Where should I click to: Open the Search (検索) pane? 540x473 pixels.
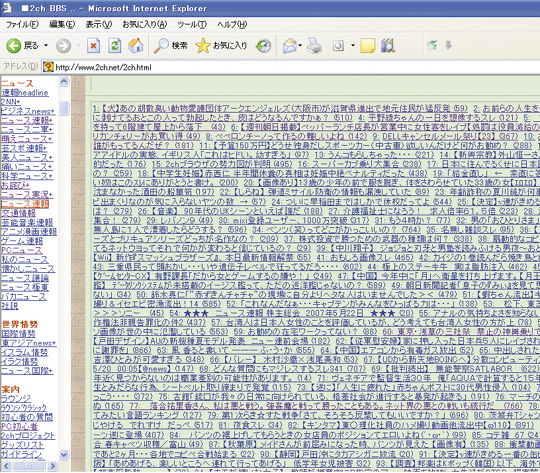170,45
